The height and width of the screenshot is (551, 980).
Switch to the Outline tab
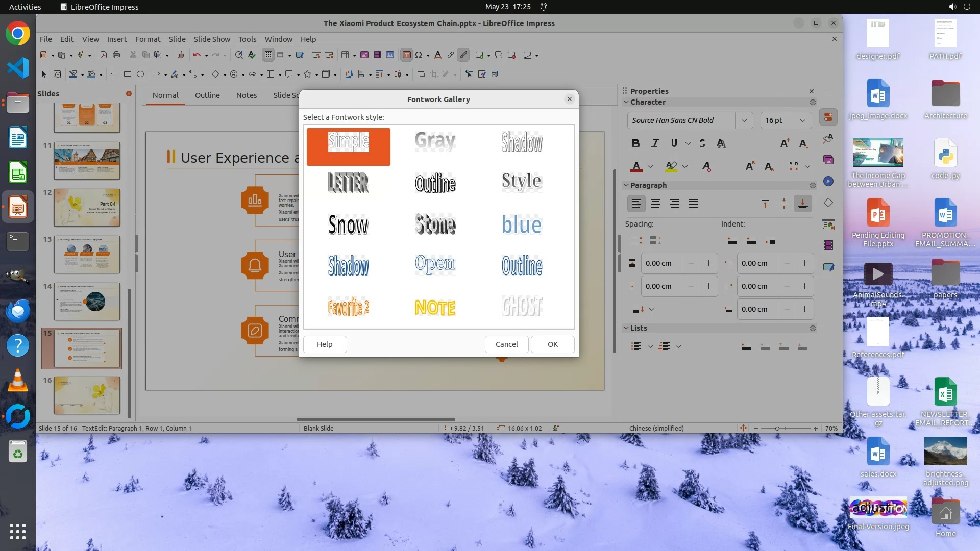tap(207, 95)
